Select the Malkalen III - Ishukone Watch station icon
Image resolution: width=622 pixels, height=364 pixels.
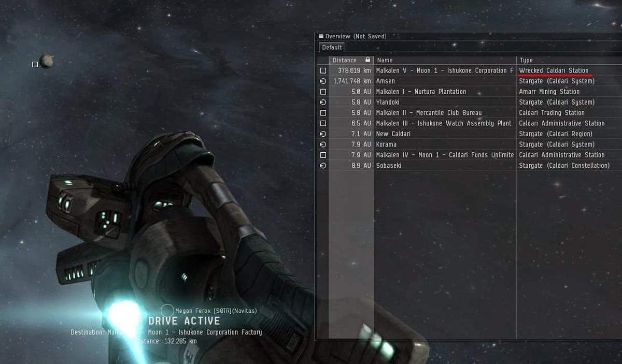click(323, 123)
